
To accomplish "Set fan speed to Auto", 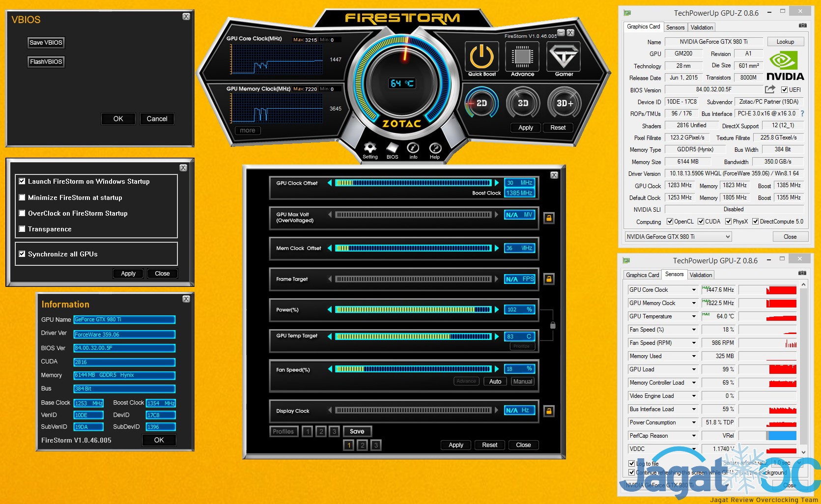I will pos(495,382).
